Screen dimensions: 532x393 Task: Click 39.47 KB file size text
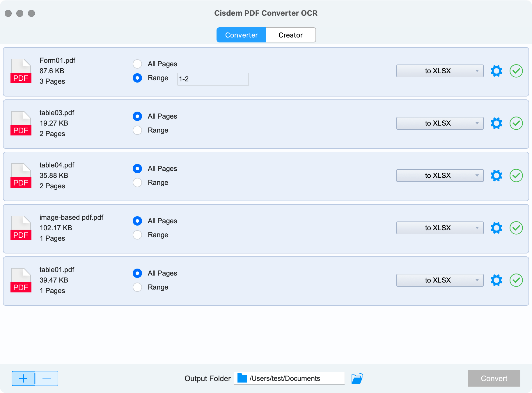(54, 280)
